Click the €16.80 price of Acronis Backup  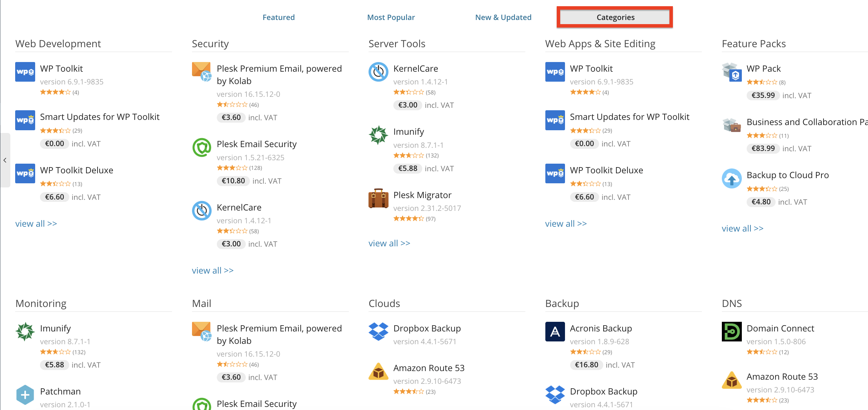pyautogui.click(x=586, y=365)
